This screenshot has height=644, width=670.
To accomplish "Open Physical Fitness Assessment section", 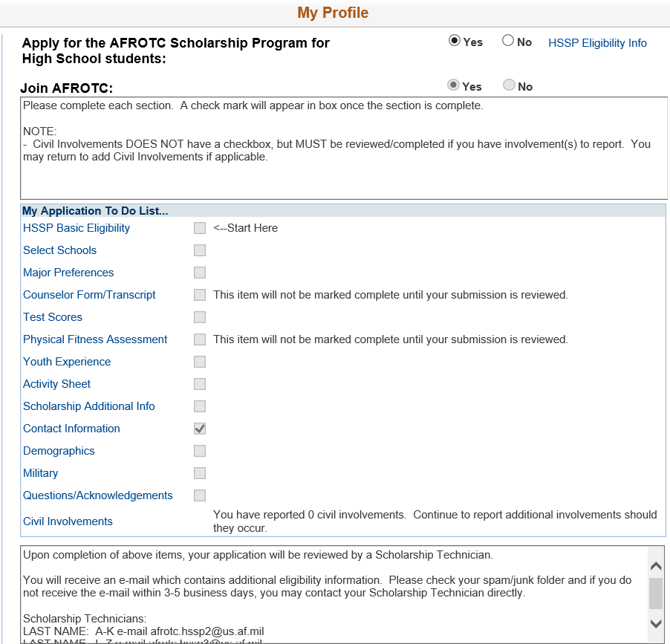I will pos(95,339).
